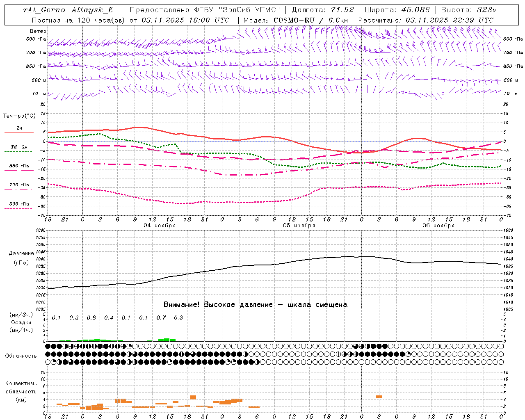Click the dash-dot line sample under the 700 гПа legend
This screenshot has width=525, height=420.
(18, 189)
